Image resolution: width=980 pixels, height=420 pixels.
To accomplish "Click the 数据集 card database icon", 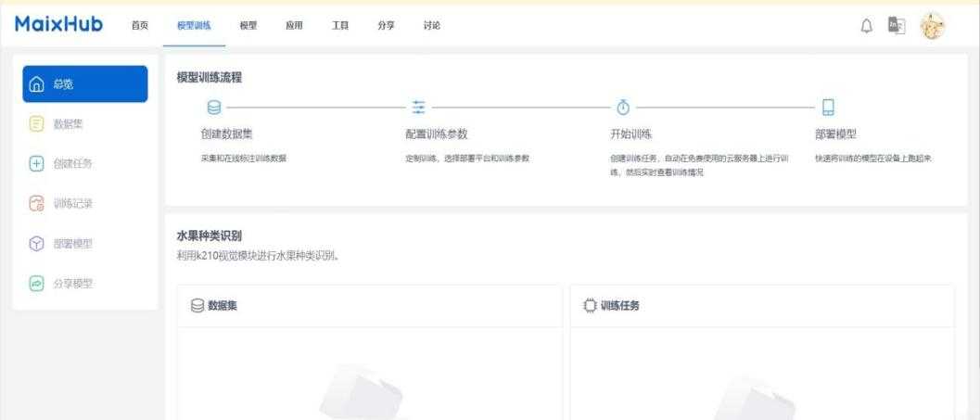I will (197, 306).
